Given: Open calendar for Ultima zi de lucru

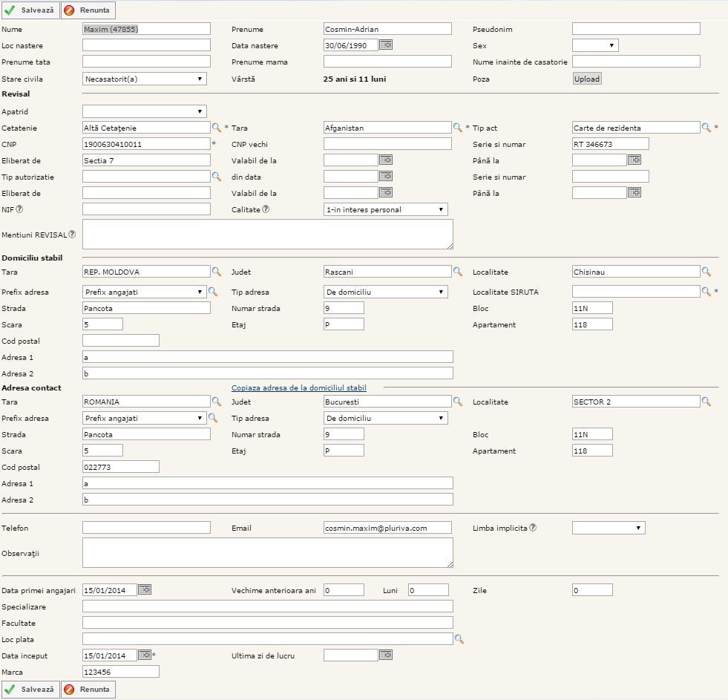Looking at the screenshot, I should pyautogui.click(x=386, y=655).
